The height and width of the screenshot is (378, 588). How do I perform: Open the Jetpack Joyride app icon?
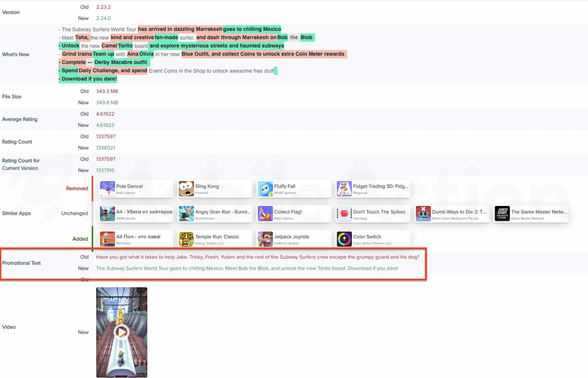(x=265, y=239)
